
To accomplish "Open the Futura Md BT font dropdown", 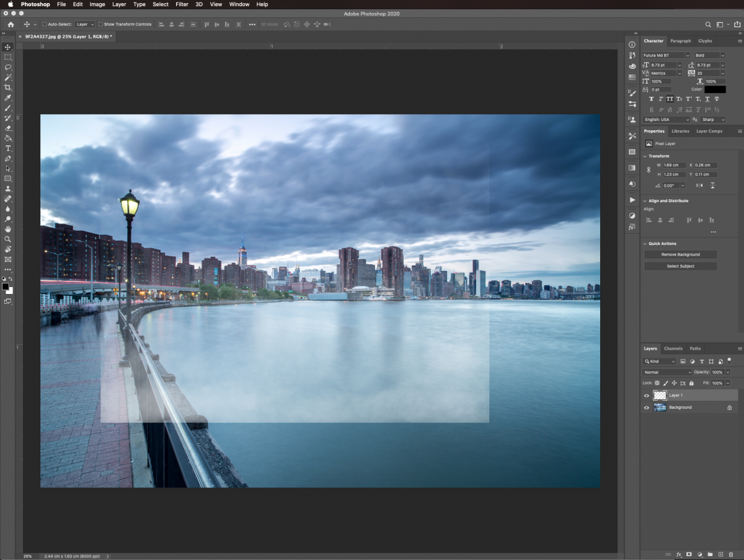I will 666,55.
